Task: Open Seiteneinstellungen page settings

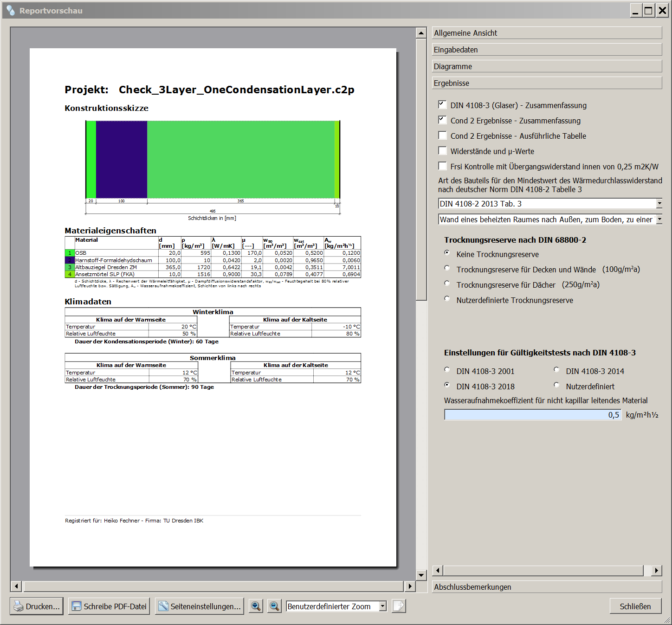Action: pyautogui.click(x=200, y=606)
